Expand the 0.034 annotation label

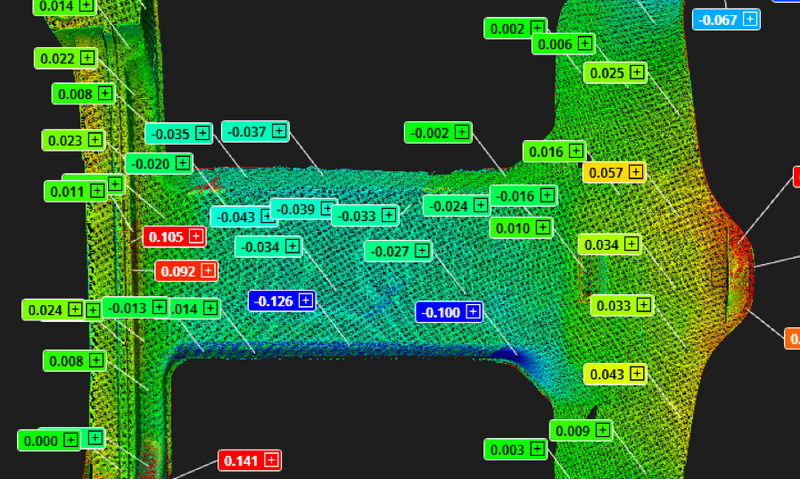632,244
